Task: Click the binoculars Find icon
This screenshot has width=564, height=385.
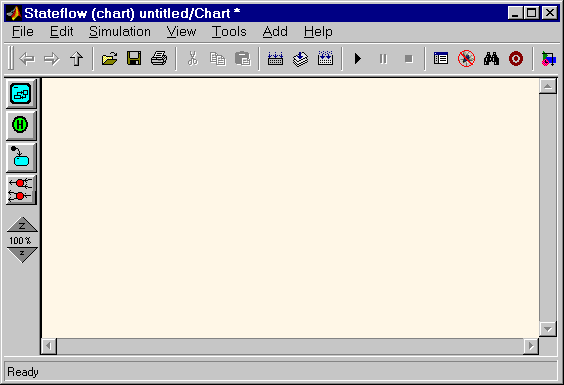Action: point(491,58)
